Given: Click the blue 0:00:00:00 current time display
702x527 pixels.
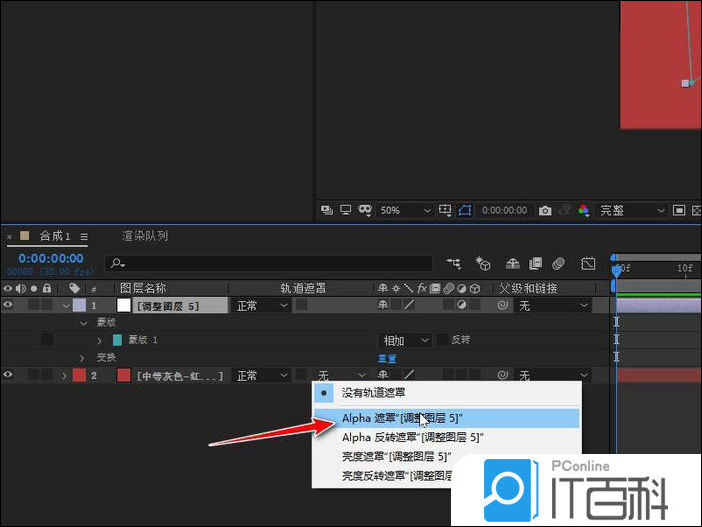Looking at the screenshot, I should [x=51, y=258].
